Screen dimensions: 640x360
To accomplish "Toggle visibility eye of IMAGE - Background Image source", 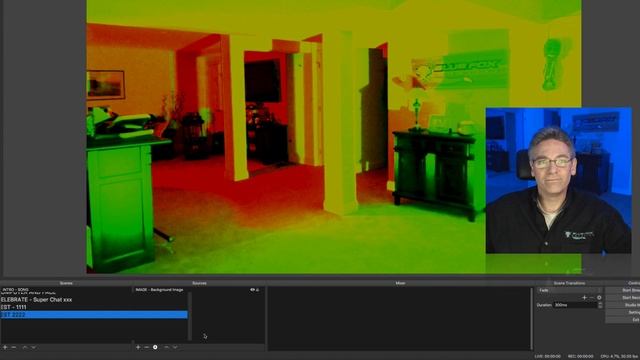I will tap(252, 290).
